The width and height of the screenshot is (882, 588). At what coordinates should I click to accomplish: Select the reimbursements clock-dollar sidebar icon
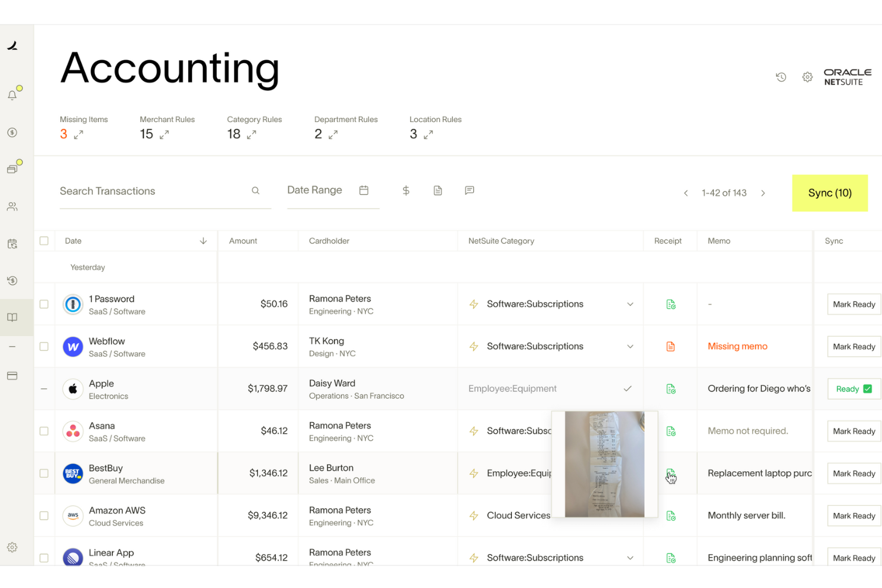click(12, 281)
